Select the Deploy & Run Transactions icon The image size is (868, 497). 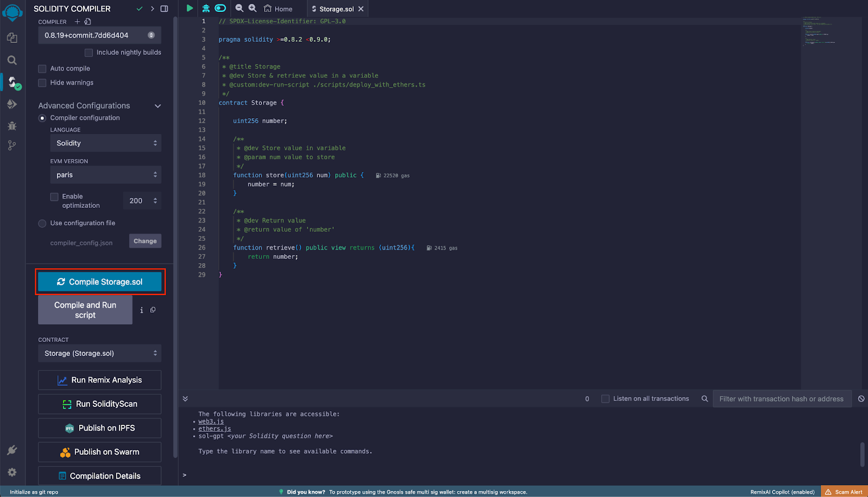(x=12, y=104)
